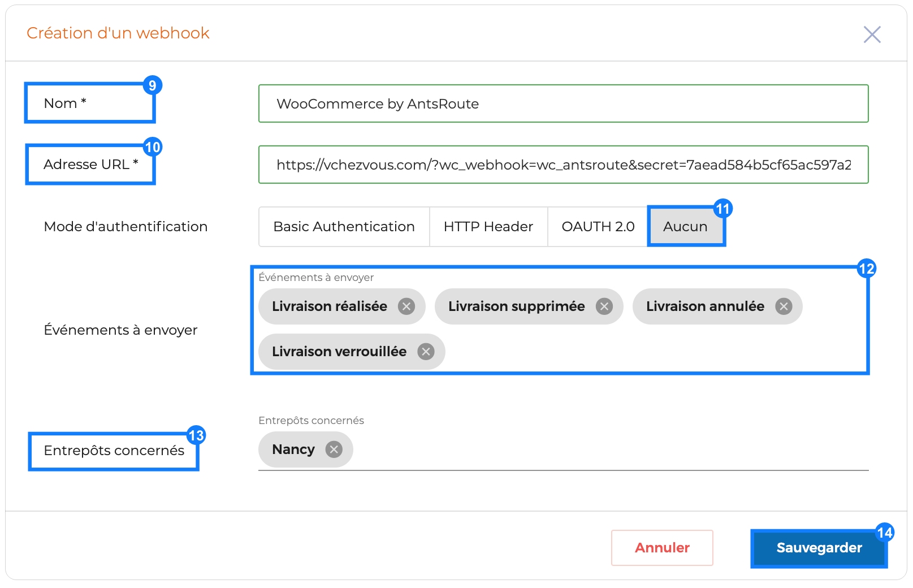913x588 pixels.
Task: Select OAUTH 2.0 authentication mode
Action: pos(598,227)
